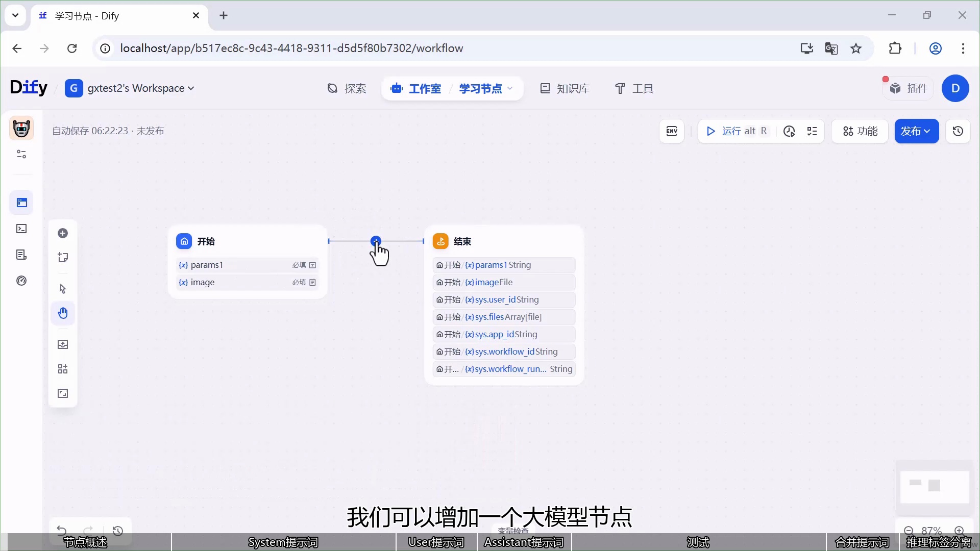This screenshot has height=551, width=980.
Task: Open version history icon right of Publish
Action: point(958,131)
